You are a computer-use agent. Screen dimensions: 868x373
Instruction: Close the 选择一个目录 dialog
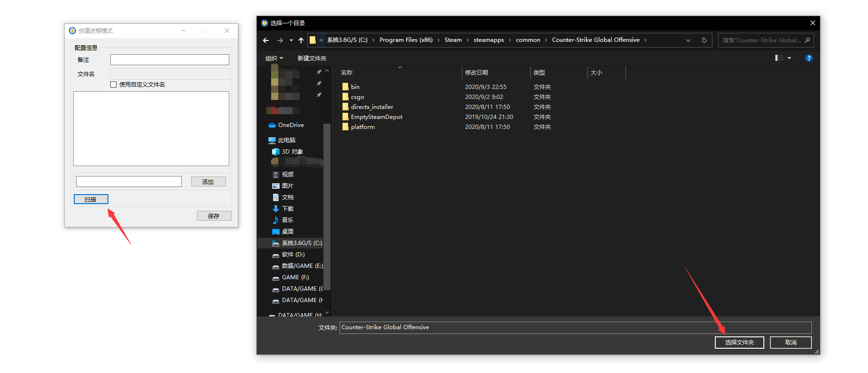pos(812,23)
